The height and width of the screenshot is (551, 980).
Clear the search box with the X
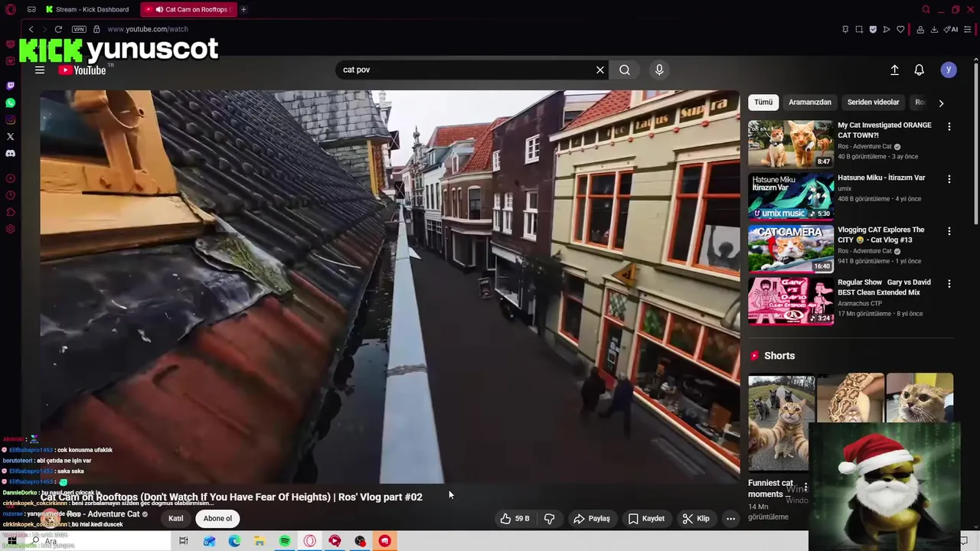point(600,70)
